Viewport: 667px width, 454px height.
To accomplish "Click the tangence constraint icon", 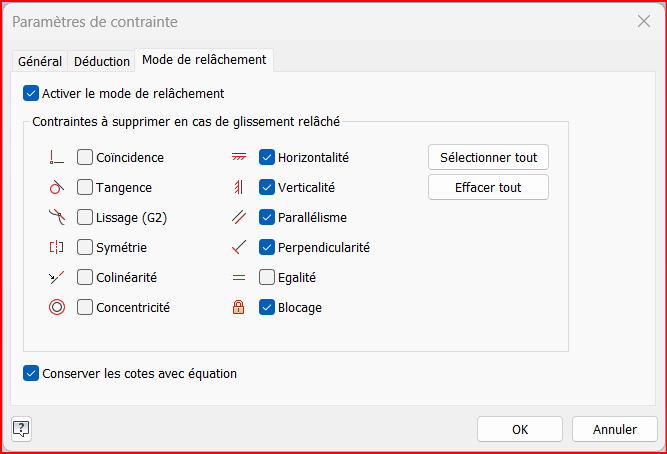I will pyautogui.click(x=56, y=187).
